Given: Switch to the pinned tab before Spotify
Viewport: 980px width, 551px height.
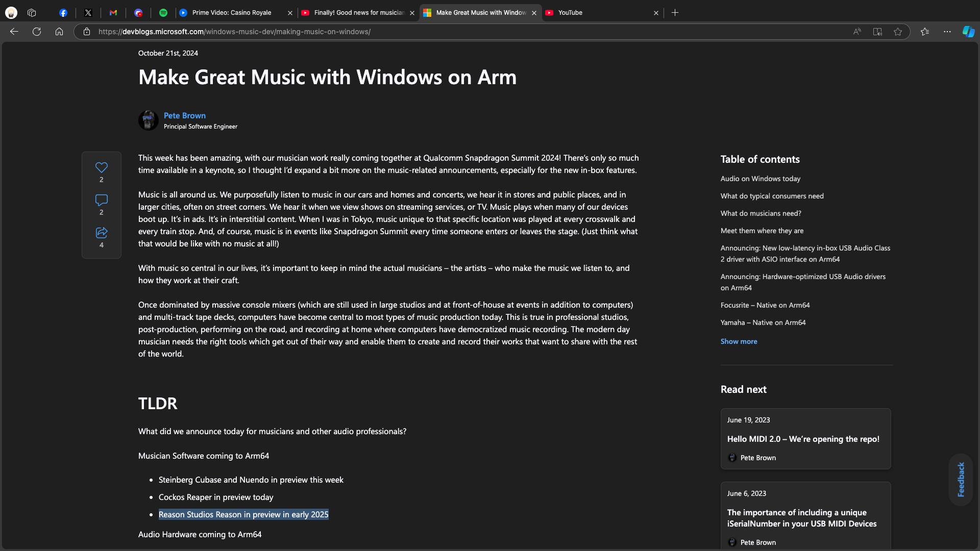Looking at the screenshot, I should coord(138,13).
